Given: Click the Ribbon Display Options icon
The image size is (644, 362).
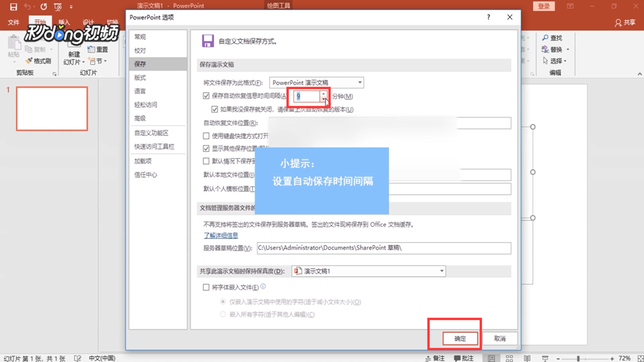Looking at the screenshot, I should (x=570, y=6).
